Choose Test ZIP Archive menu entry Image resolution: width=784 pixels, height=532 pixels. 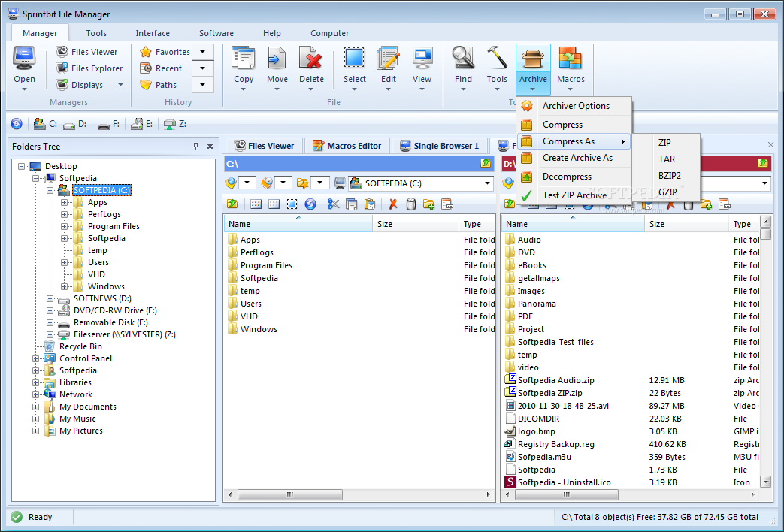click(x=574, y=195)
